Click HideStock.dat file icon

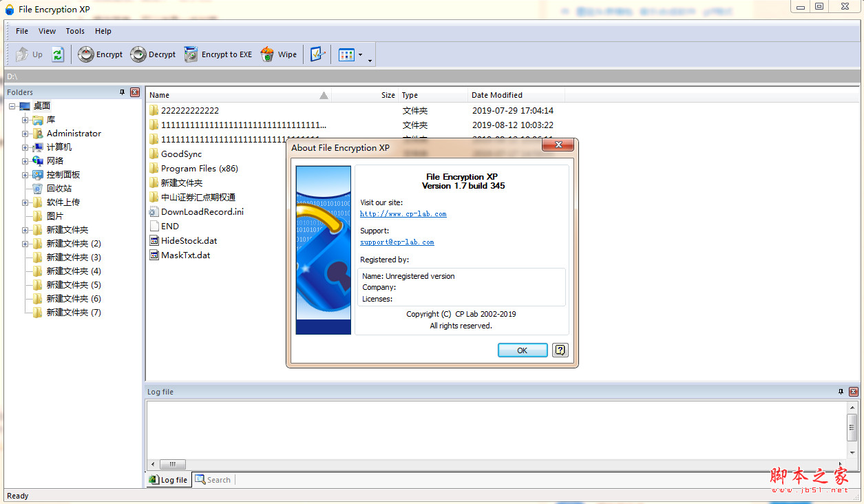coord(155,240)
